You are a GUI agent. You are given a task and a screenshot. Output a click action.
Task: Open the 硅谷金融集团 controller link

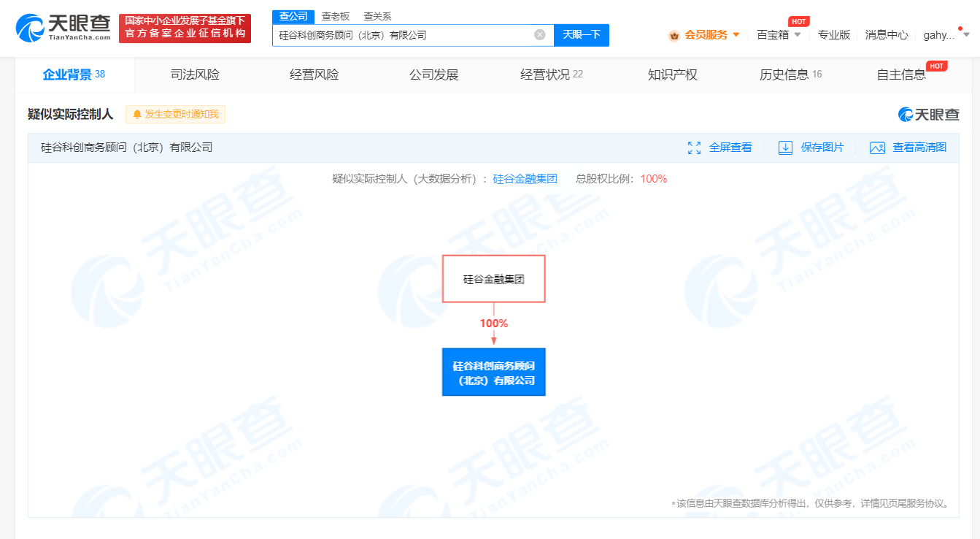tap(525, 179)
